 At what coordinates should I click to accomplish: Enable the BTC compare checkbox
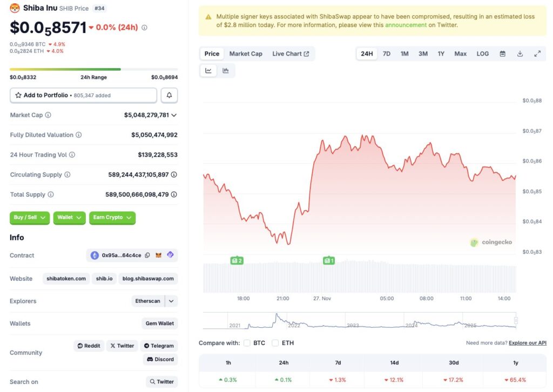coord(247,343)
